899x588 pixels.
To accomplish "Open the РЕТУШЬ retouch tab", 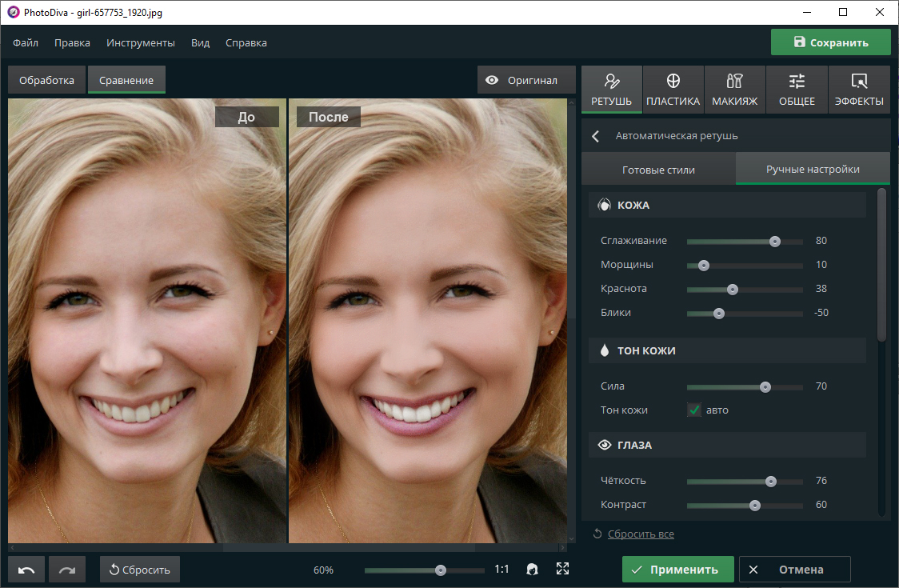I will point(611,90).
